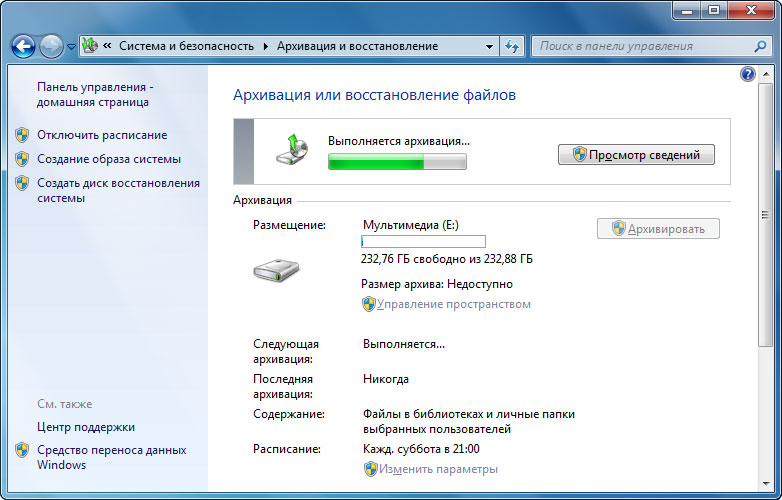Click 'Выполняется архивация...' status text
Image resolution: width=782 pixels, height=500 pixels.
pos(398,141)
